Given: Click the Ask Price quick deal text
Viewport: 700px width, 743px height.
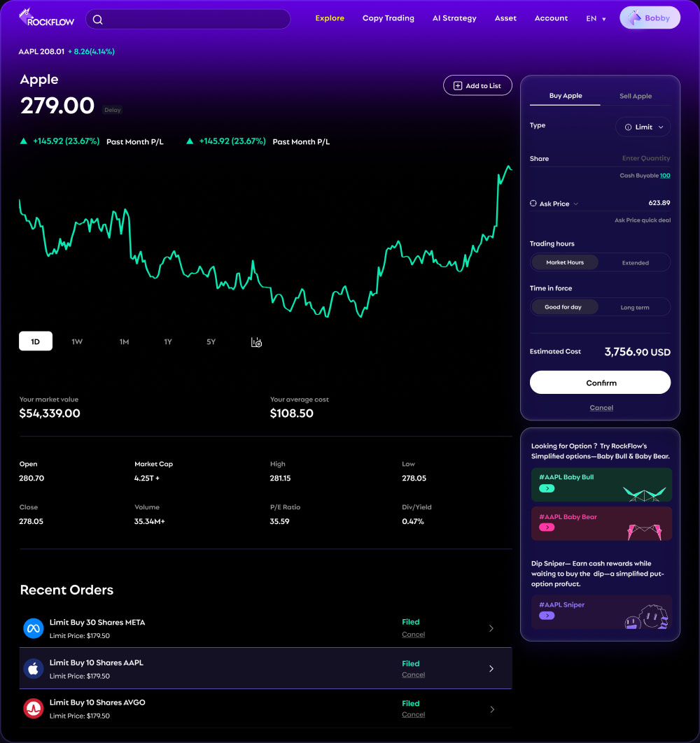Looking at the screenshot, I should [643, 220].
